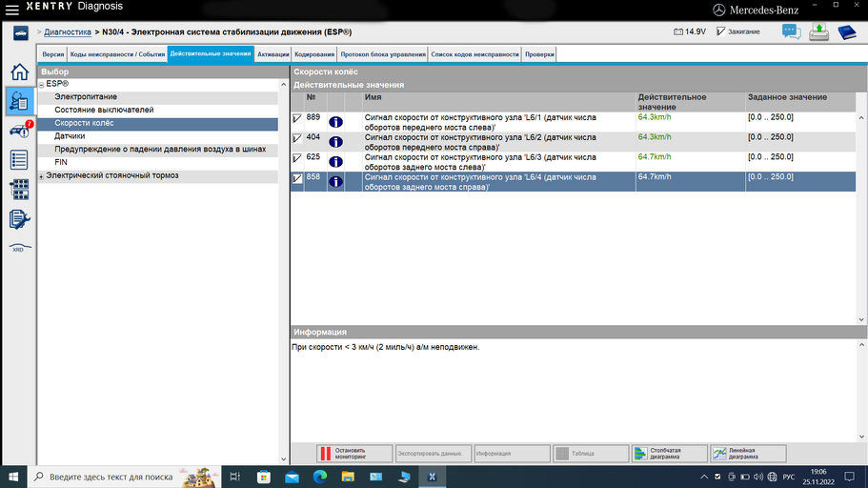The width and height of the screenshot is (868, 488).
Task: Open the notification center icon
Action: tap(850, 477)
